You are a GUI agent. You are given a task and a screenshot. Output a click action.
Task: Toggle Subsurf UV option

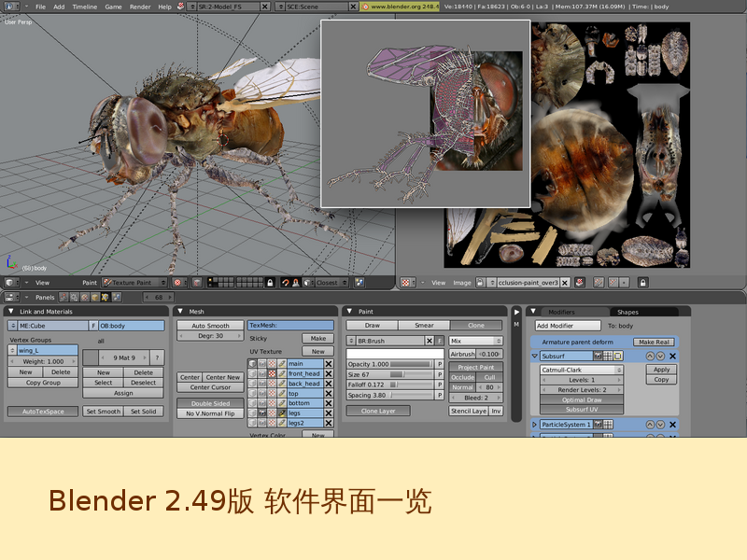[x=581, y=410]
